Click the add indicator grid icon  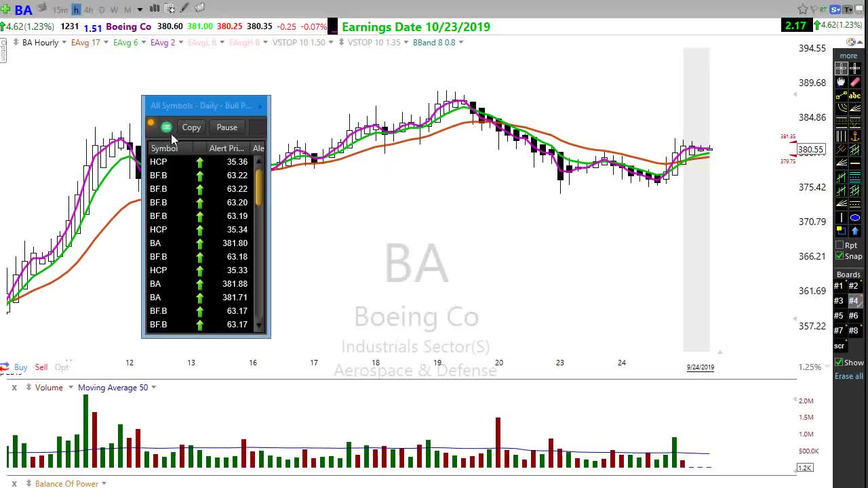(170, 8)
